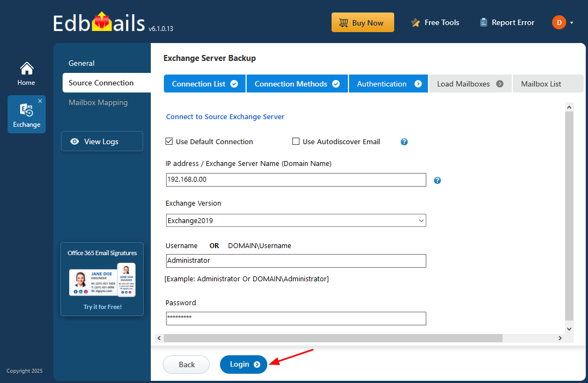Click the Back button
This screenshot has height=383, width=588.
[x=186, y=365]
